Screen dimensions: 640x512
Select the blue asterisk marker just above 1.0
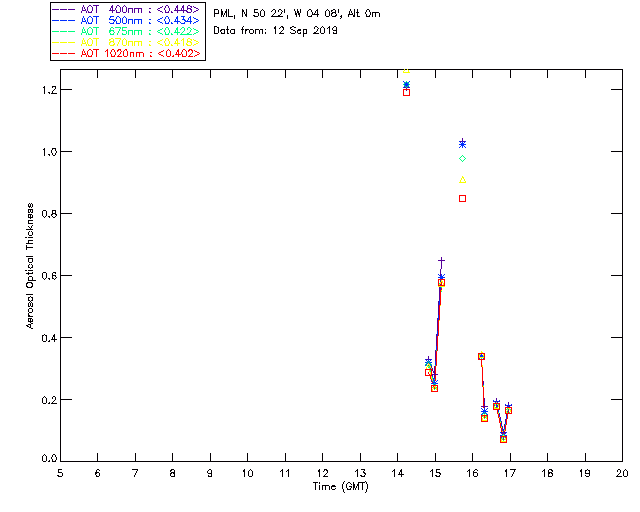[462, 144]
